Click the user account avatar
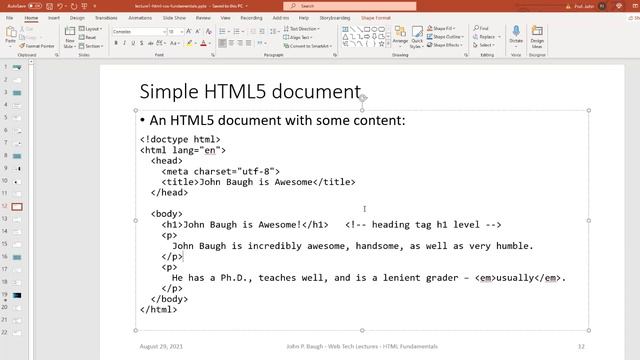Image resolution: width=640 pixels, height=360 pixels. click(602, 6)
